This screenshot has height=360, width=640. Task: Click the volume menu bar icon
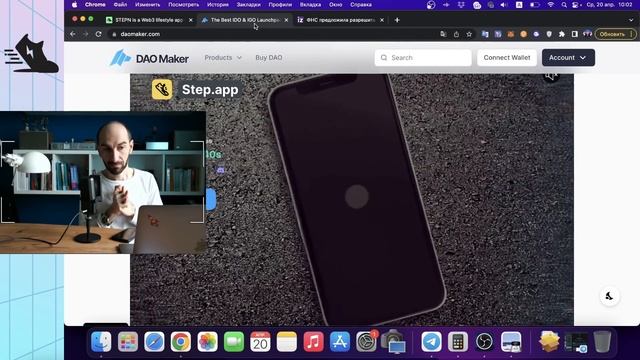pyautogui.click(x=504, y=5)
